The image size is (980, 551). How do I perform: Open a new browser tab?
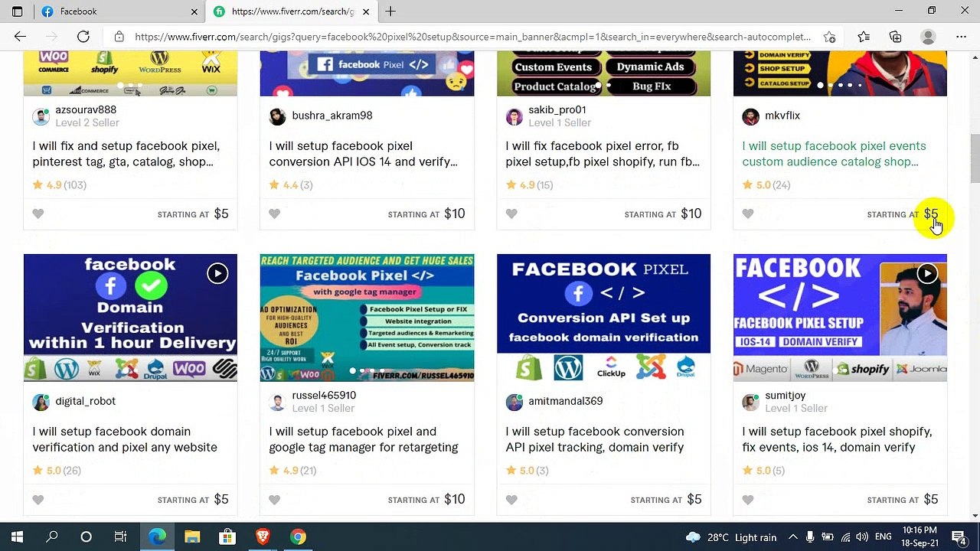(x=390, y=11)
